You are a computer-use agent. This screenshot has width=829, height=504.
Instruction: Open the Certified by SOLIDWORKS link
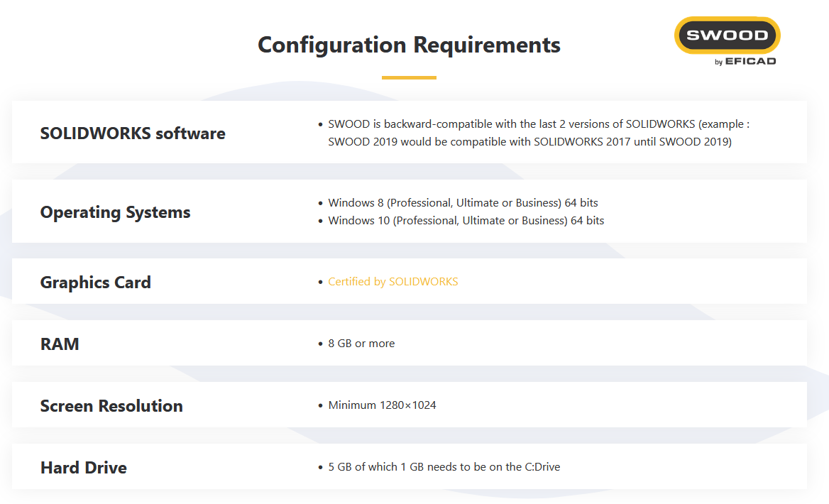pyautogui.click(x=392, y=282)
